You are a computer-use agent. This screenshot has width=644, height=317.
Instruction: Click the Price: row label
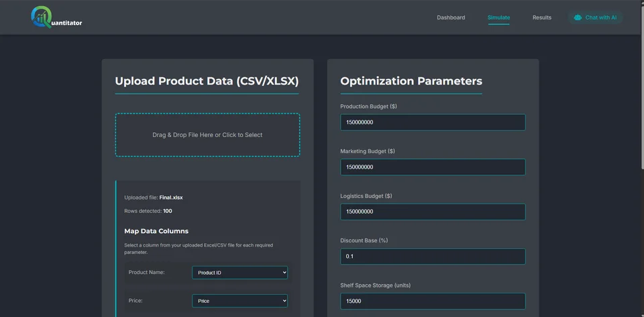pyautogui.click(x=136, y=301)
